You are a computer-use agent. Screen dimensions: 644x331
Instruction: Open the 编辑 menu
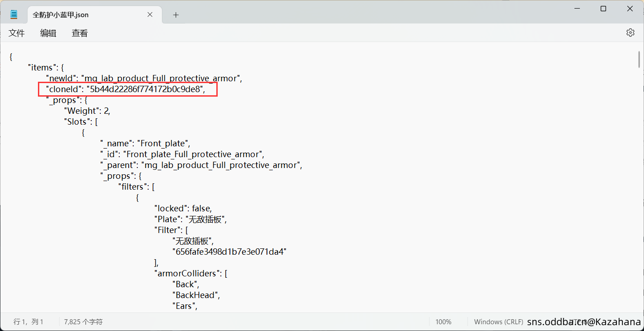coord(48,33)
